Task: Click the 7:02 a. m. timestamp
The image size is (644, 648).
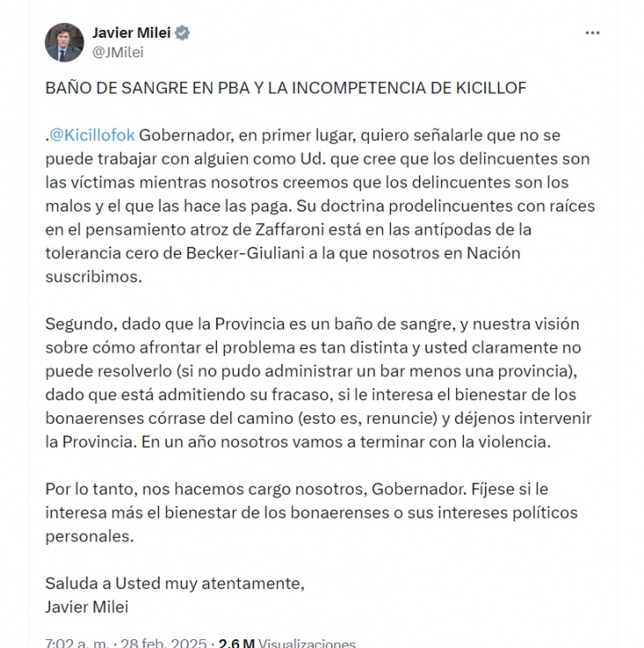Action: coord(77,643)
